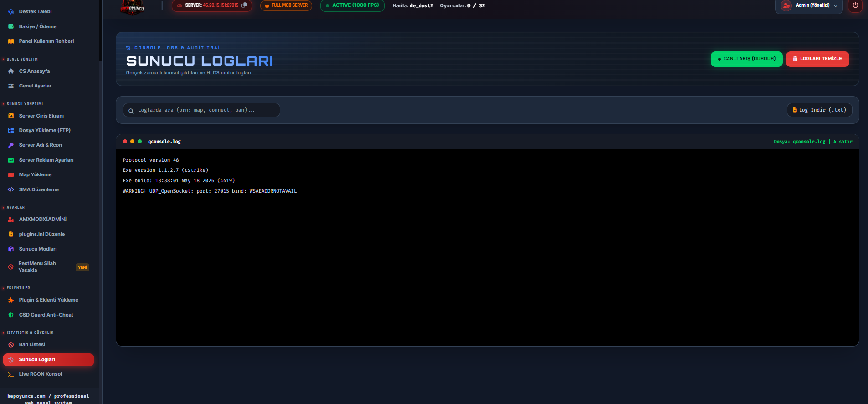Image resolution: width=868 pixels, height=404 pixels.
Task: Click the Server Giriş Ekranı image icon
Action: (x=11, y=116)
